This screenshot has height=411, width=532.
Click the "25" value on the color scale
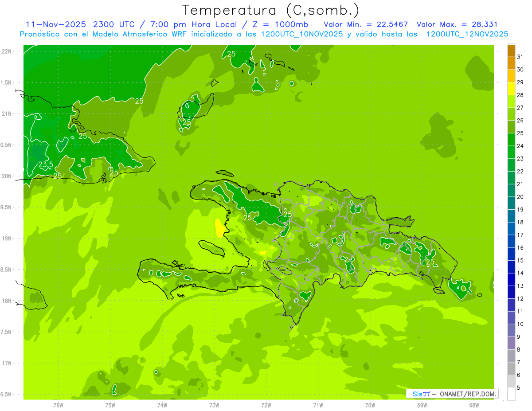pyautogui.click(x=520, y=133)
